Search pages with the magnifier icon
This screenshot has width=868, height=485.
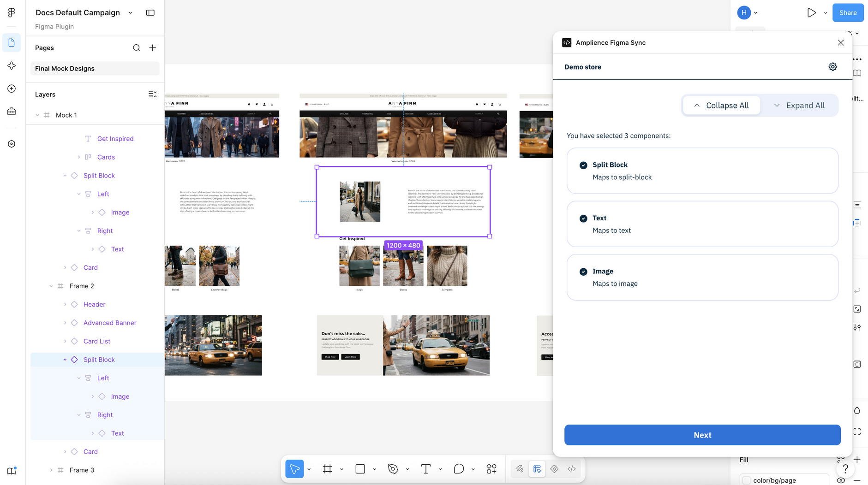pyautogui.click(x=137, y=48)
